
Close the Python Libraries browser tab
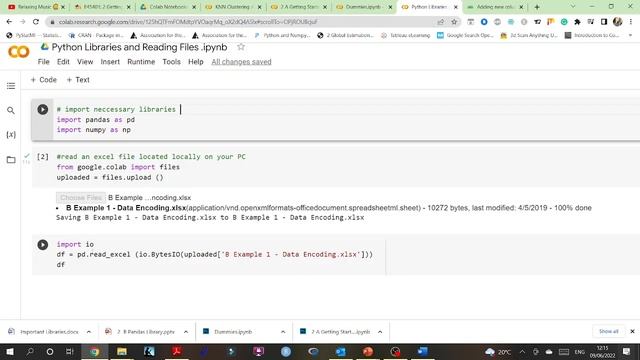tap(456, 7)
